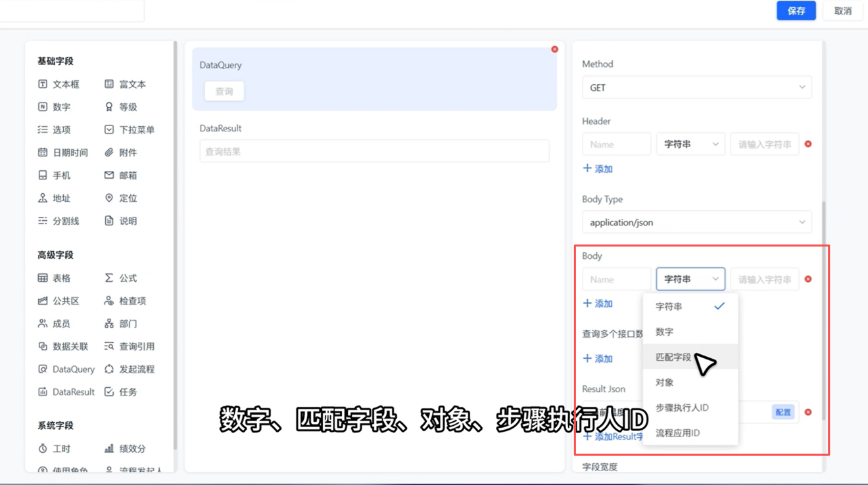Choose 数字 in the open dropdown list
868x485 pixels.
click(690, 332)
